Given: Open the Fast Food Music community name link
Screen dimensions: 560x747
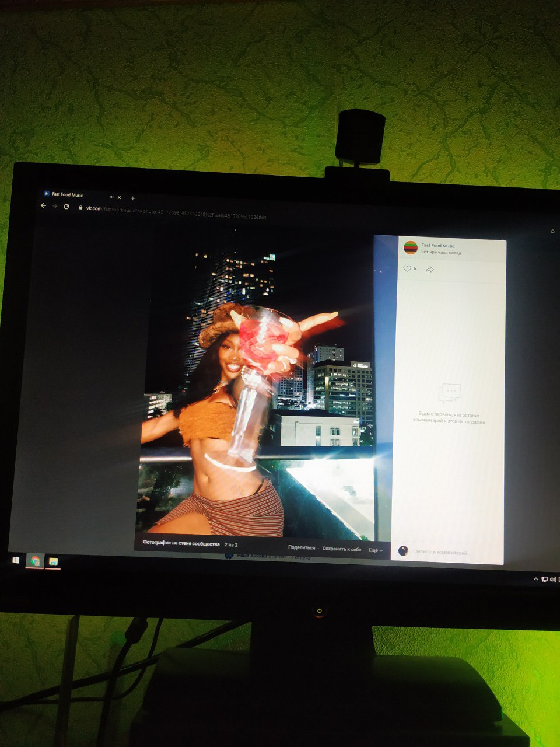Looking at the screenshot, I should tap(438, 246).
